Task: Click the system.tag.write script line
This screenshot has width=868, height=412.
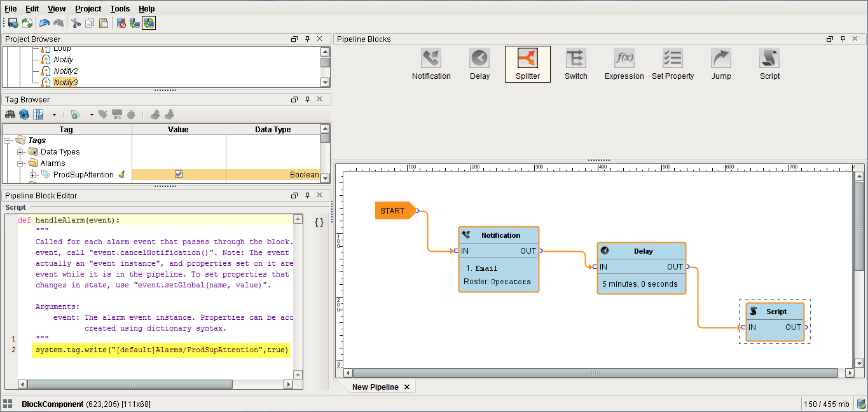Action: coord(162,350)
